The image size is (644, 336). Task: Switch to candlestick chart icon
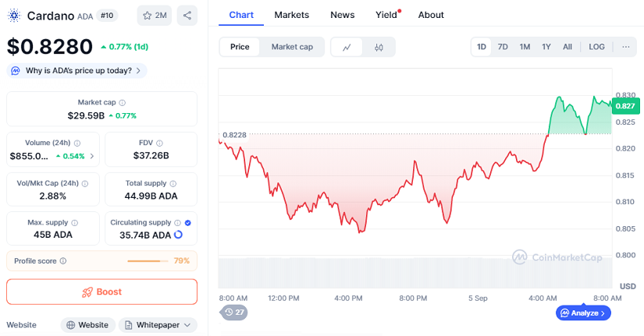[379, 48]
